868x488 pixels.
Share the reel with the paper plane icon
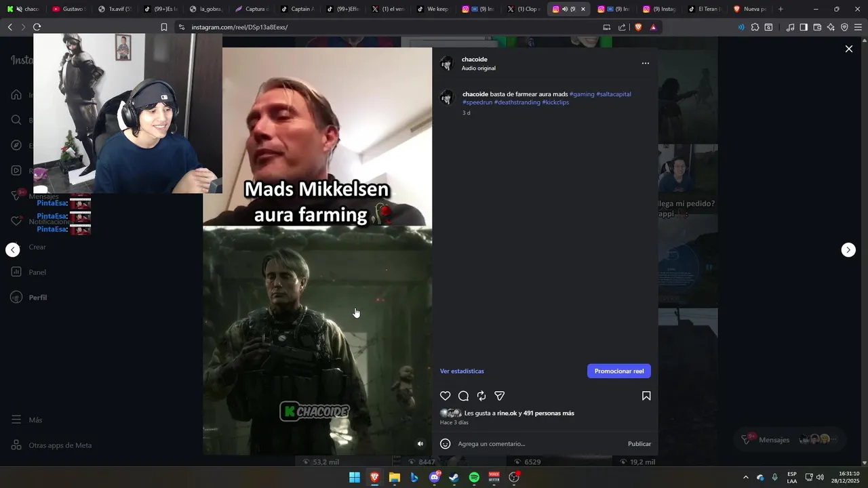pyautogui.click(x=499, y=396)
